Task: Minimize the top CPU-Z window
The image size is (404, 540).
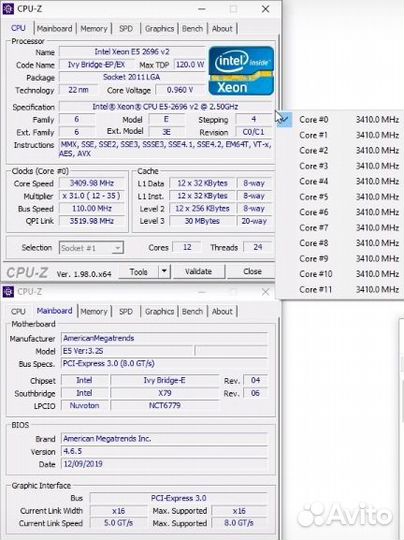Action: coord(202,9)
